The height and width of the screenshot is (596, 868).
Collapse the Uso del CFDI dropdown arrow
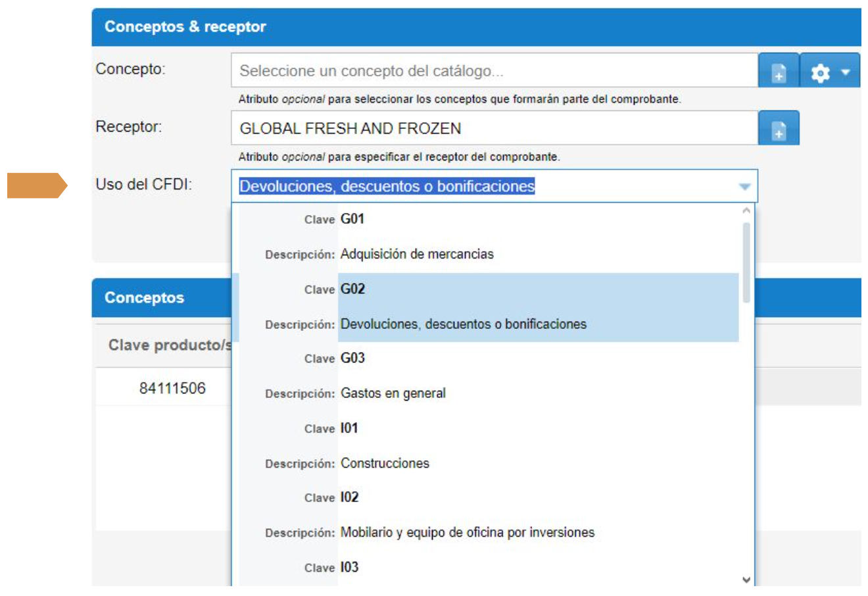[x=744, y=187]
